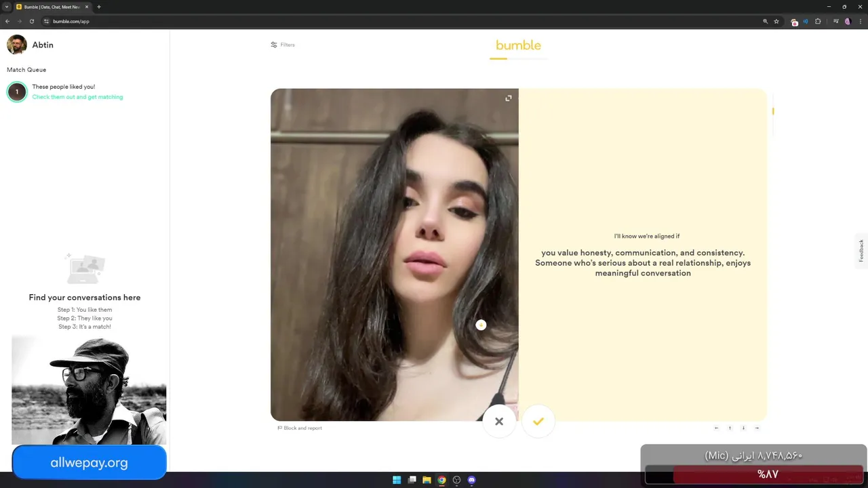This screenshot has height=488, width=868.
Task: Click the left arrow keyboard hint
Action: [716, 428]
